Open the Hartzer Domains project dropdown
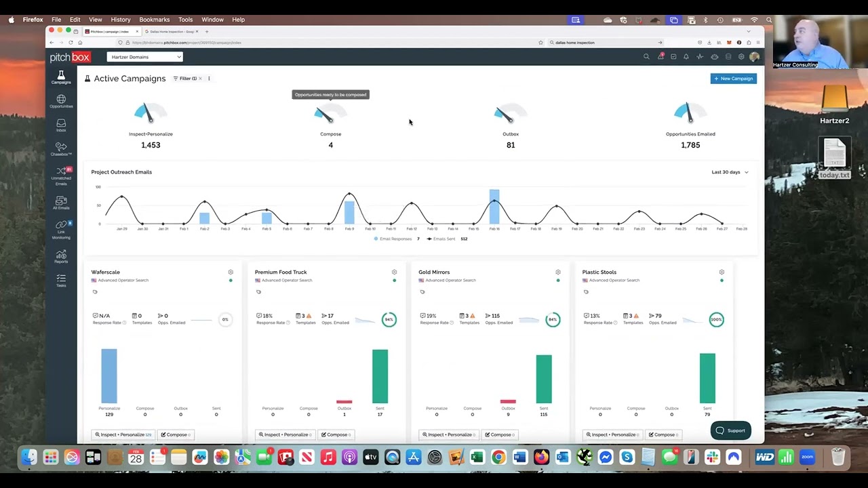Viewport: 868px width, 488px height. [x=145, y=57]
